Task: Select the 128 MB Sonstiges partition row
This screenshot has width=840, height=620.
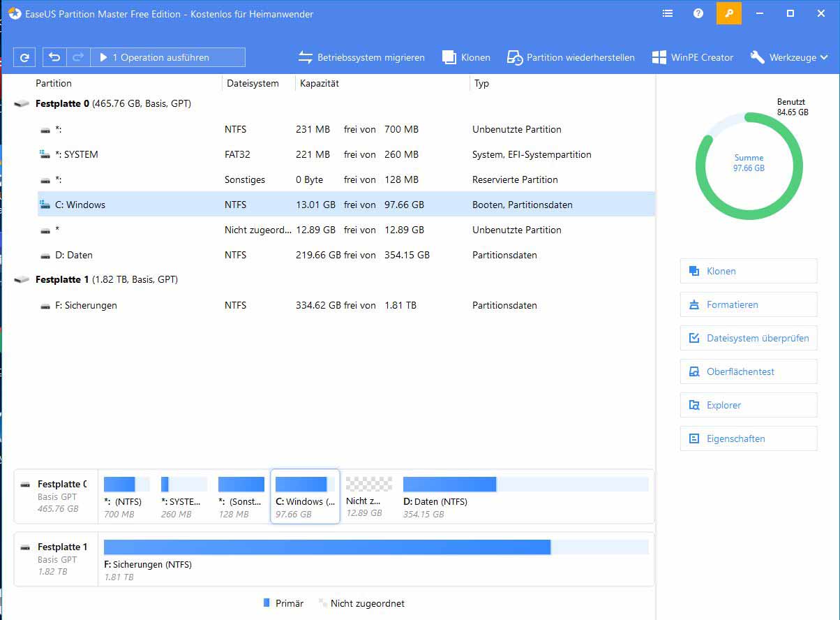Action: 346,179
